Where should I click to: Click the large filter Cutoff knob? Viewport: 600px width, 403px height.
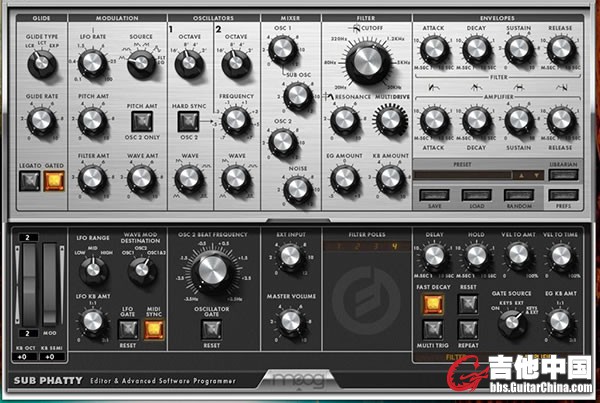click(x=367, y=62)
